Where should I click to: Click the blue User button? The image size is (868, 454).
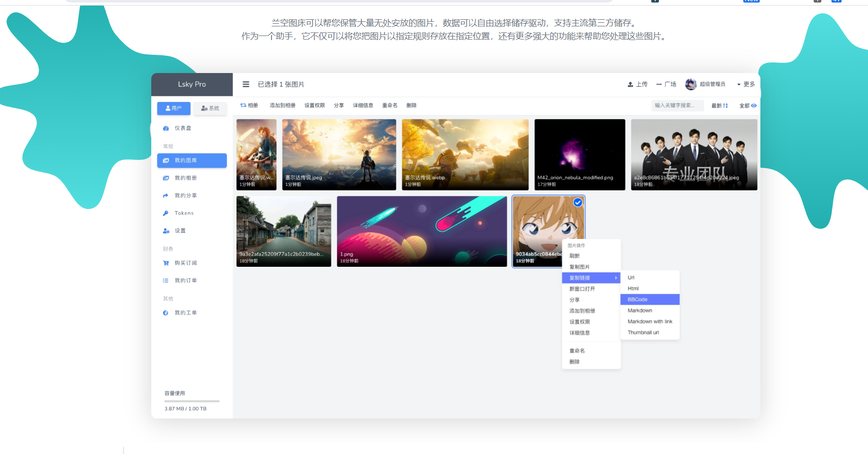[174, 109]
